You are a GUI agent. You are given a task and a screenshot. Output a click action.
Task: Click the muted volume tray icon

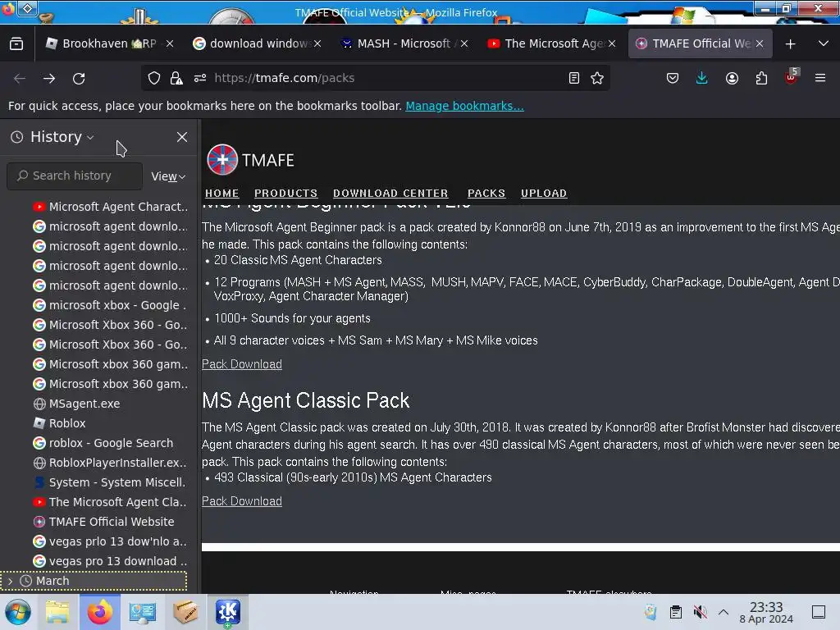tap(700, 612)
